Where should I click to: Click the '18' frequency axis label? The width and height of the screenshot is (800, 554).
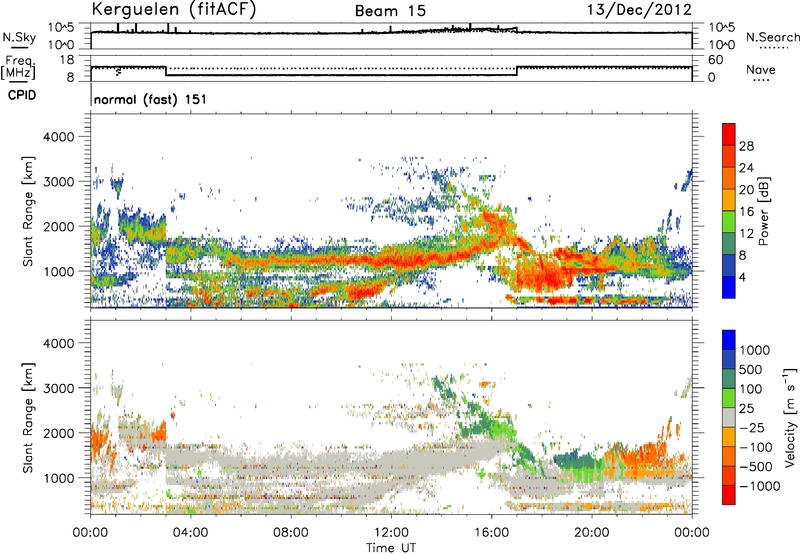[x=67, y=60]
